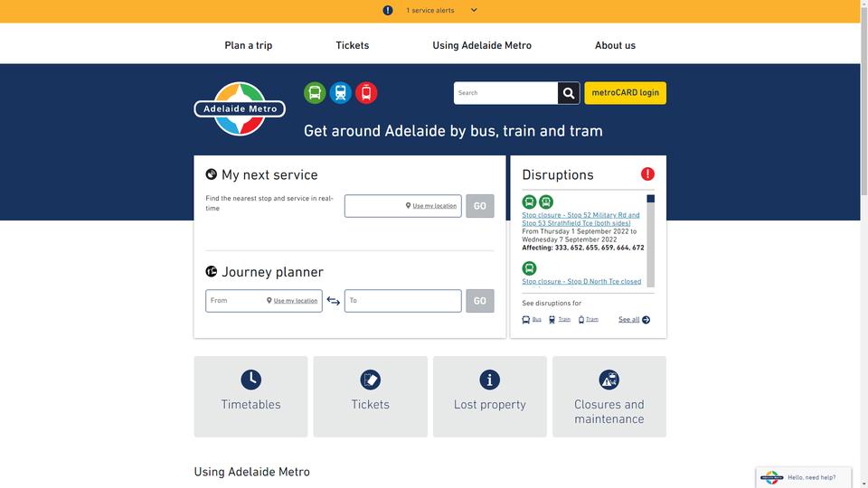Click the blue train icon in header
The height and width of the screenshot is (488, 868).
click(x=341, y=92)
